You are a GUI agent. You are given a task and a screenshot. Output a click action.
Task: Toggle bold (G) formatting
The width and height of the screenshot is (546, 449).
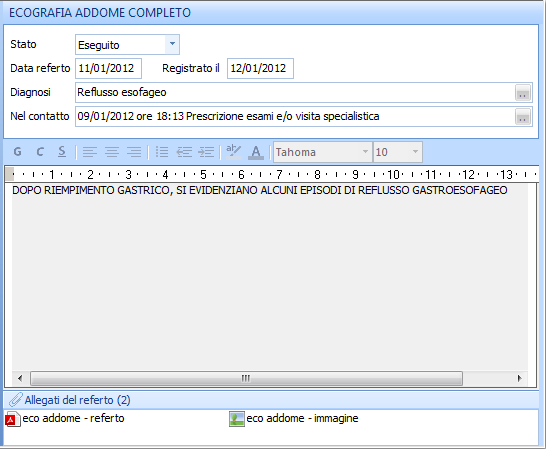17,152
